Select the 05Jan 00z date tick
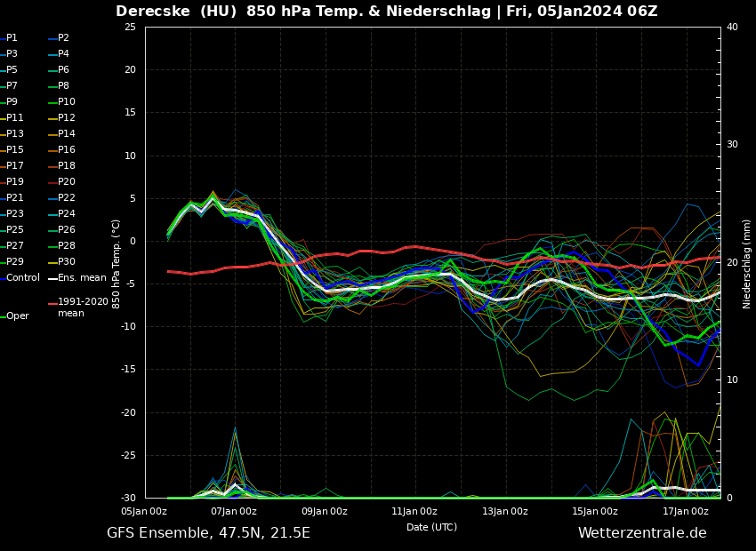 (x=144, y=511)
